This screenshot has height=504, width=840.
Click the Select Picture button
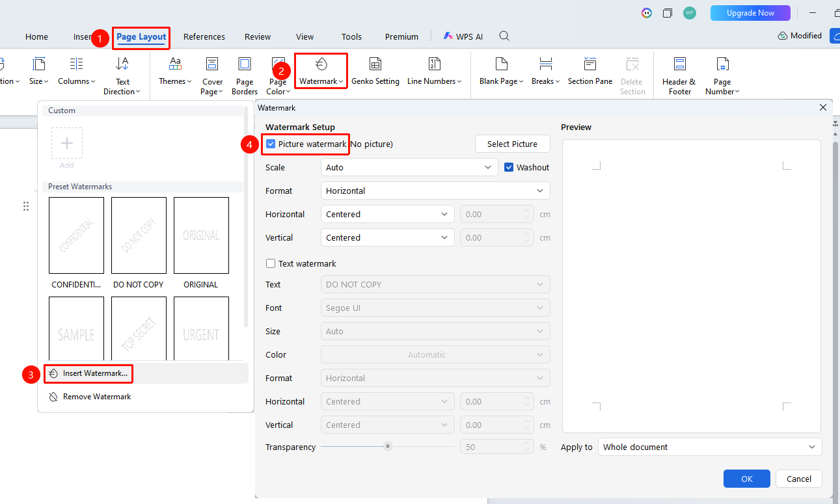pos(513,144)
